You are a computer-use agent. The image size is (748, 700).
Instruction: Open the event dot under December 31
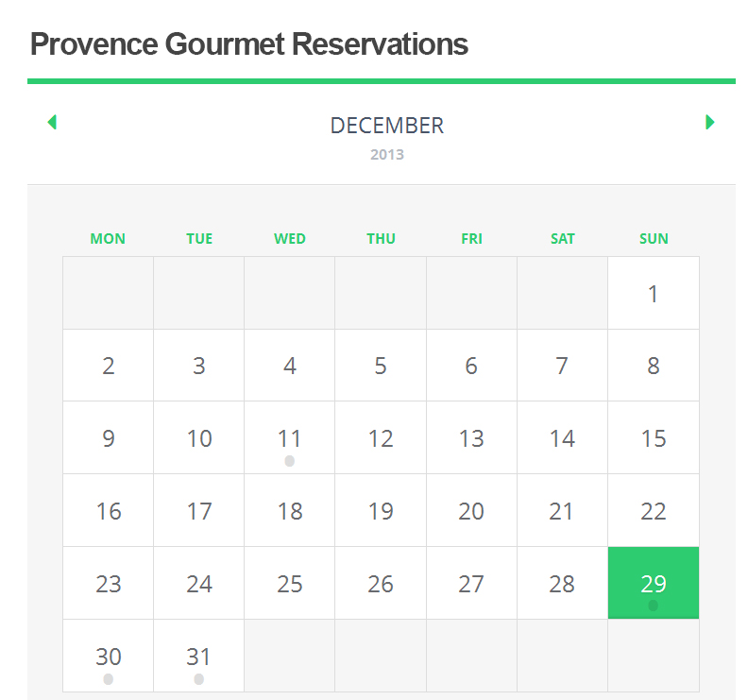199,679
